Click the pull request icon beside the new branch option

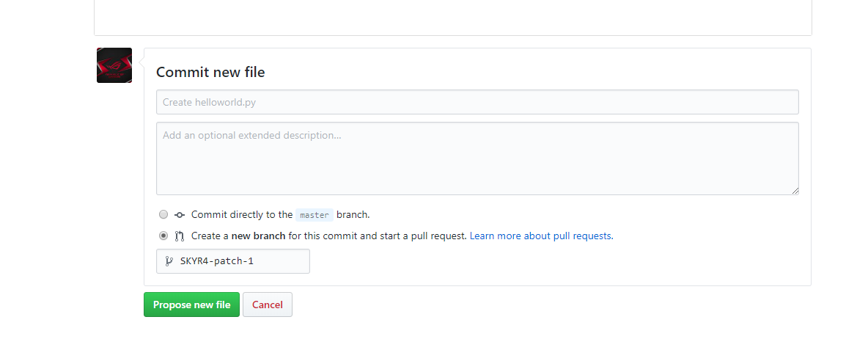[x=180, y=236]
